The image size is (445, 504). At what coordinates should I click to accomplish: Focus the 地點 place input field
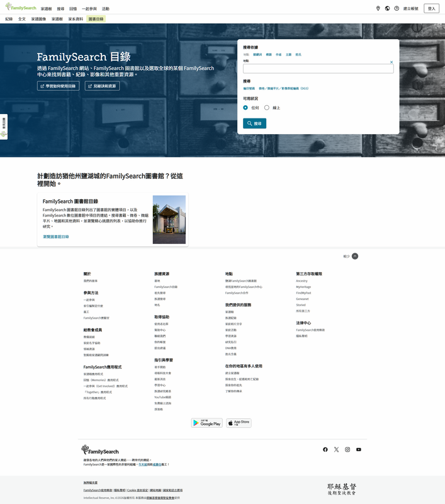(x=318, y=69)
